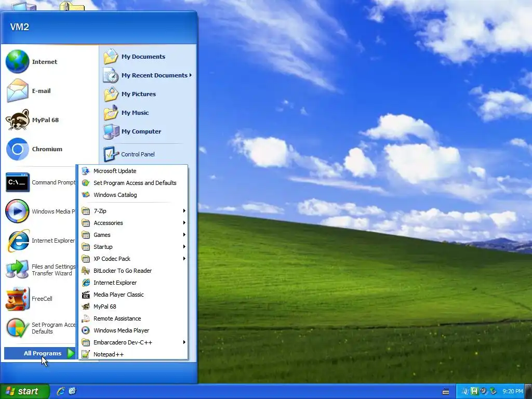Screen dimensions: 532x399
Task: Open My Computer icon
Action: pyautogui.click(x=111, y=131)
